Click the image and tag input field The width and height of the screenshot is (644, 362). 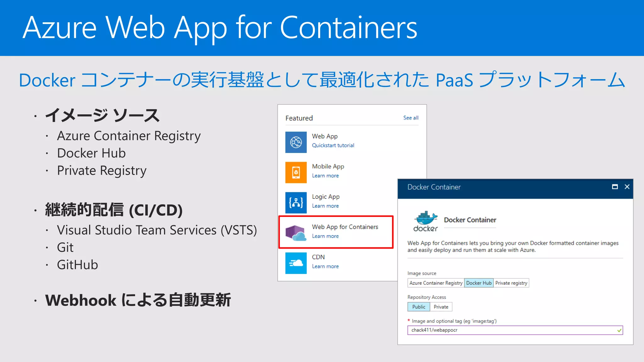pyautogui.click(x=515, y=330)
